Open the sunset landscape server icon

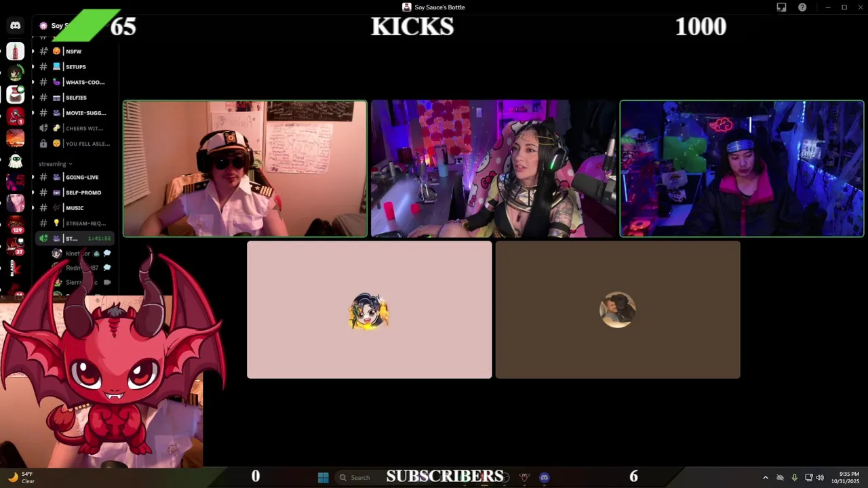coord(15,138)
